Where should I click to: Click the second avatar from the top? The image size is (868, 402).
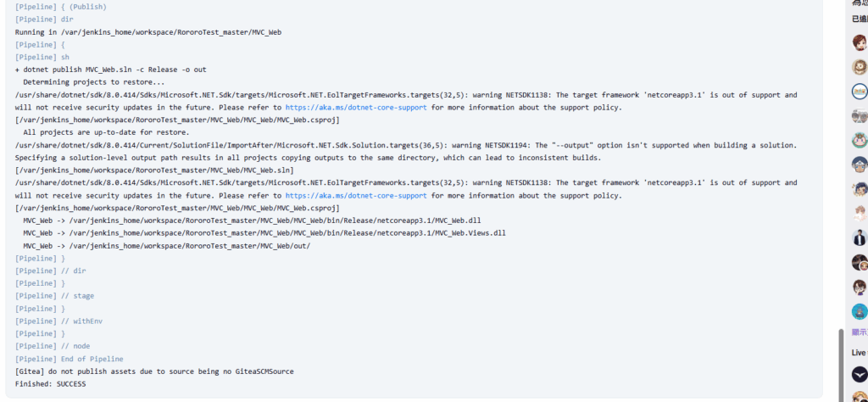pyautogui.click(x=859, y=67)
